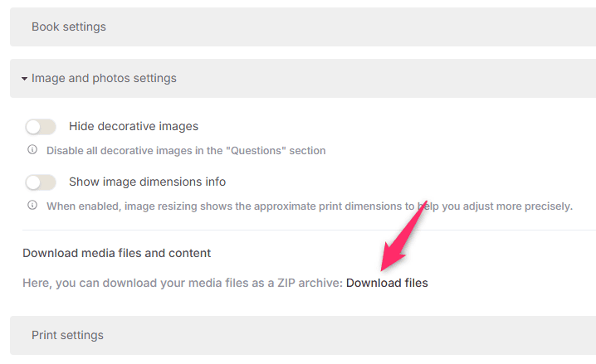Click the white knob of Show image dimensions

click(x=34, y=182)
